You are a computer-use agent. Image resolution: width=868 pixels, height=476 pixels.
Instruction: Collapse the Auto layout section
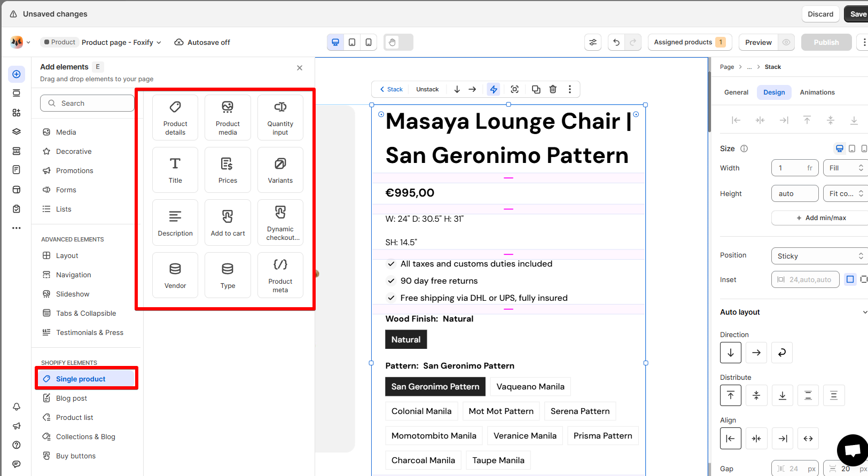(865, 312)
